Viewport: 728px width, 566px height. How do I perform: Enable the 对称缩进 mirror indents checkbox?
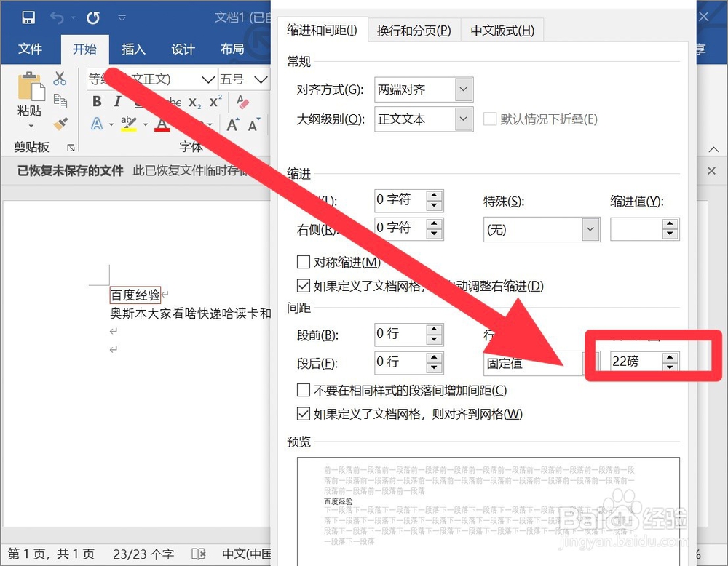click(x=304, y=262)
